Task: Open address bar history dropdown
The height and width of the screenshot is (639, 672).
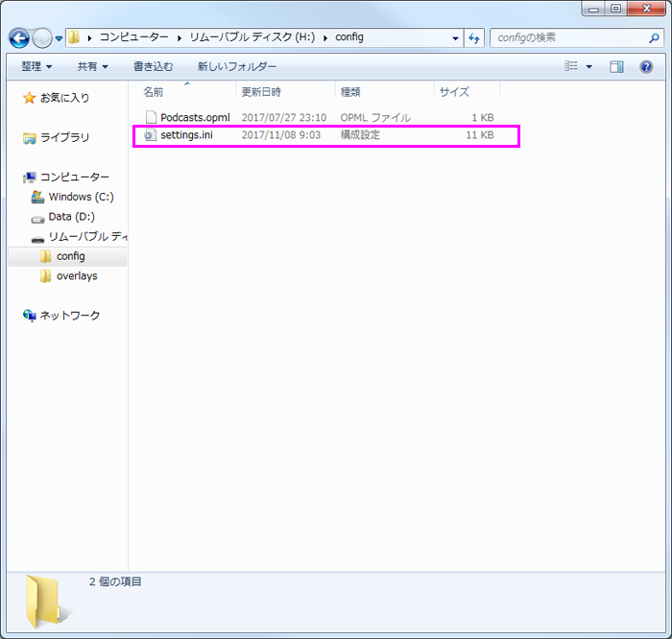Action: click(x=455, y=38)
